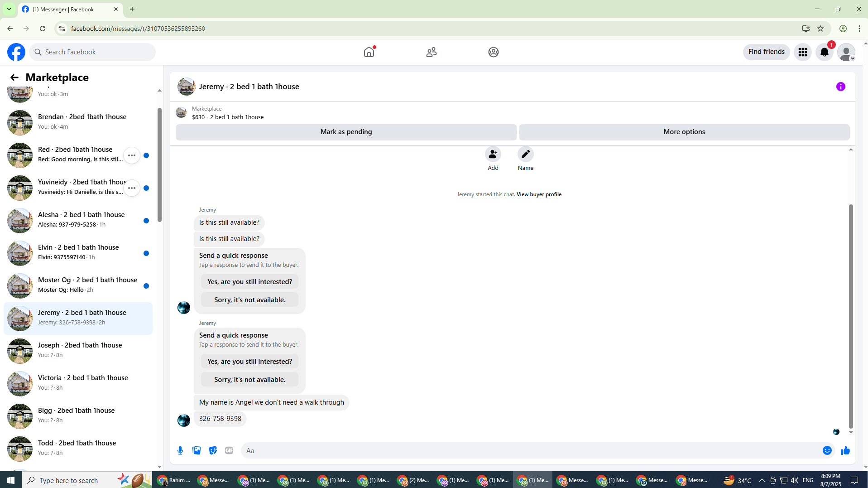Open the Groups icon in top nav
The image size is (868, 488).
pyautogui.click(x=494, y=52)
